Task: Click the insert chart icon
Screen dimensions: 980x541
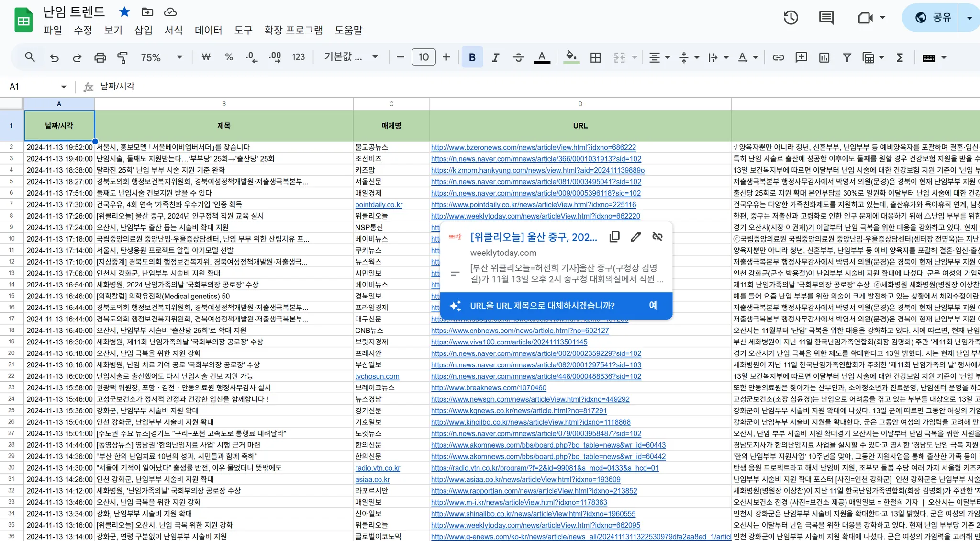Action: (824, 57)
